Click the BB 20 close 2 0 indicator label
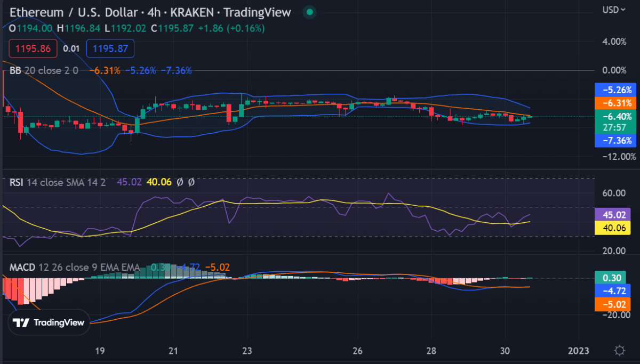This screenshot has width=640, height=364. coord(44,70)
